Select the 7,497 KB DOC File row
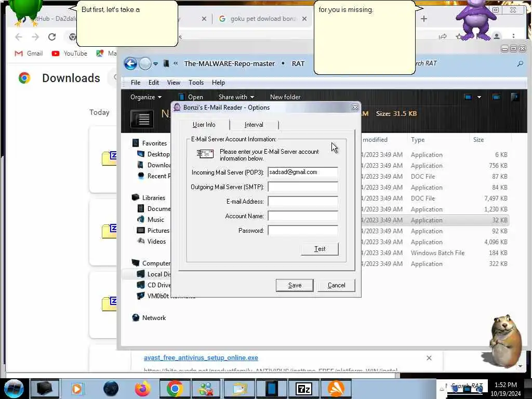 click(x=435, y=198)
